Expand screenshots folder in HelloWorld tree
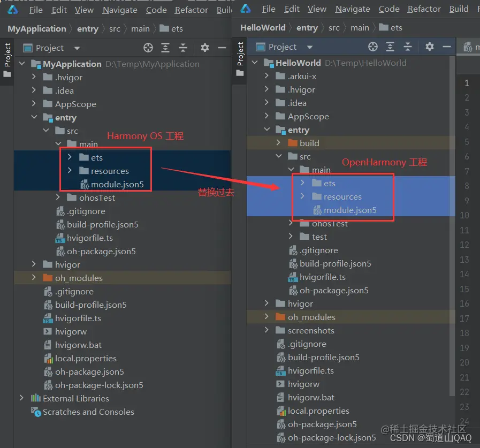The height and width of the screenshot is (448, 480). pyautogui.click(x=266, y=330)
